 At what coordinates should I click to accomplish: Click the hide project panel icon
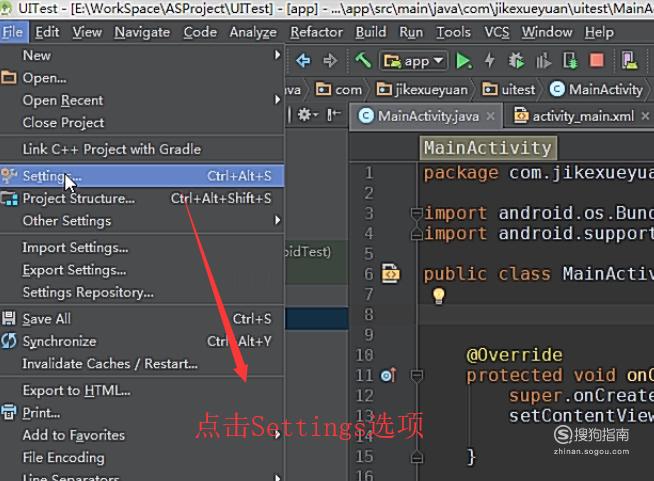[334, 115]
